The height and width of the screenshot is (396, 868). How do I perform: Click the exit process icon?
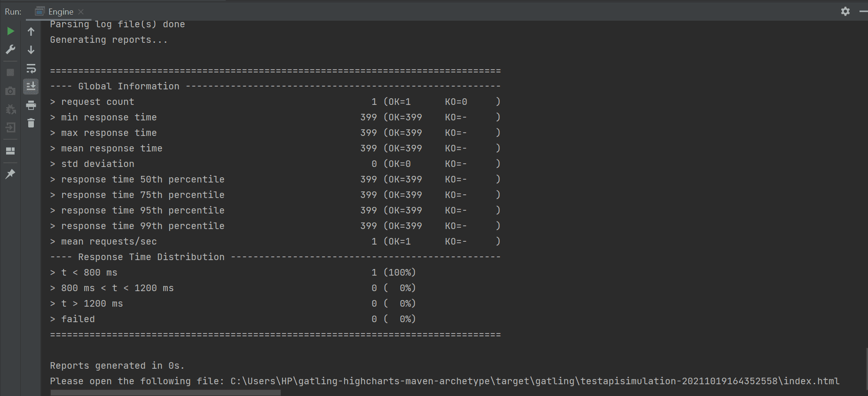pos(10,127)
